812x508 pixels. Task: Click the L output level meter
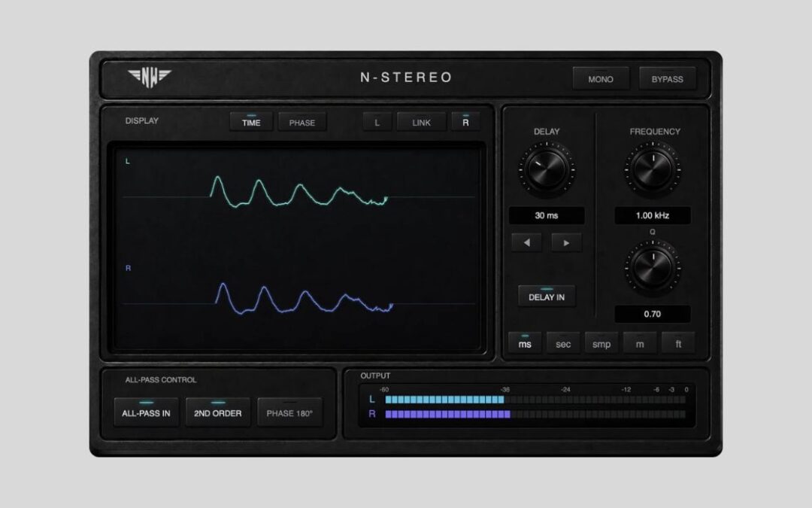tap(535, 399)
